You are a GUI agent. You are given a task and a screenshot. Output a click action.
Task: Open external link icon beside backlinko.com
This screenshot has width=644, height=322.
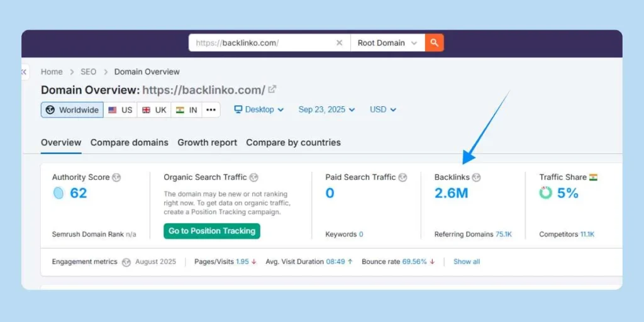point(272,89)
